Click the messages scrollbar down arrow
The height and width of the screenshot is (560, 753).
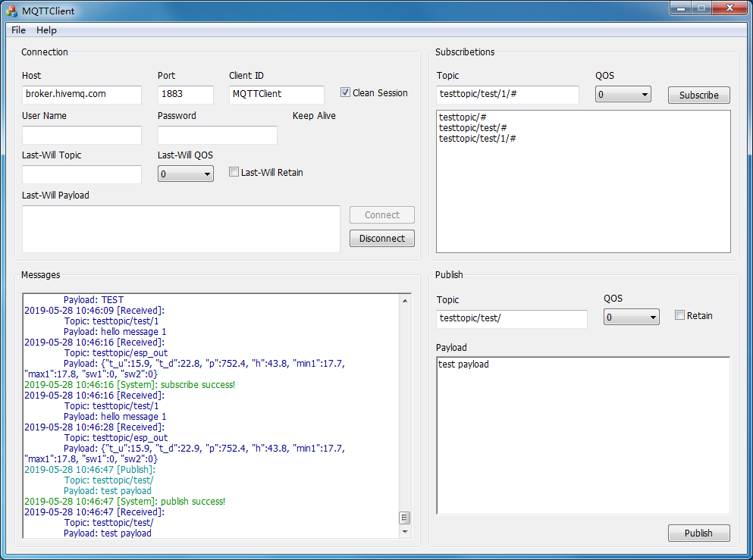405,532
